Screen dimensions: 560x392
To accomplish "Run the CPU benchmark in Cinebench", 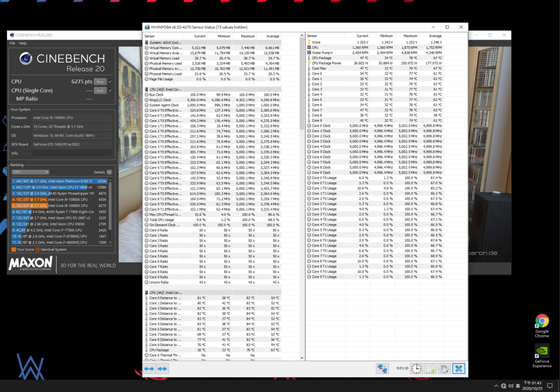I will tap(100, 82).
